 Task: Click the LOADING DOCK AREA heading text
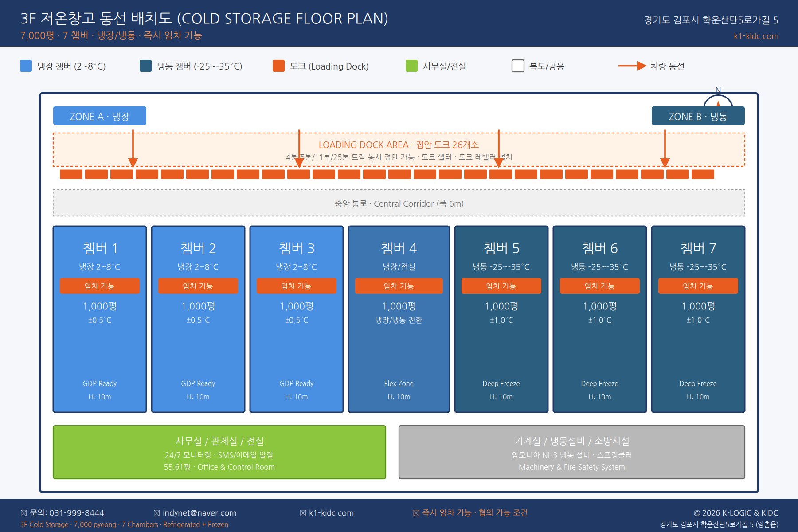tap(399, 145)
